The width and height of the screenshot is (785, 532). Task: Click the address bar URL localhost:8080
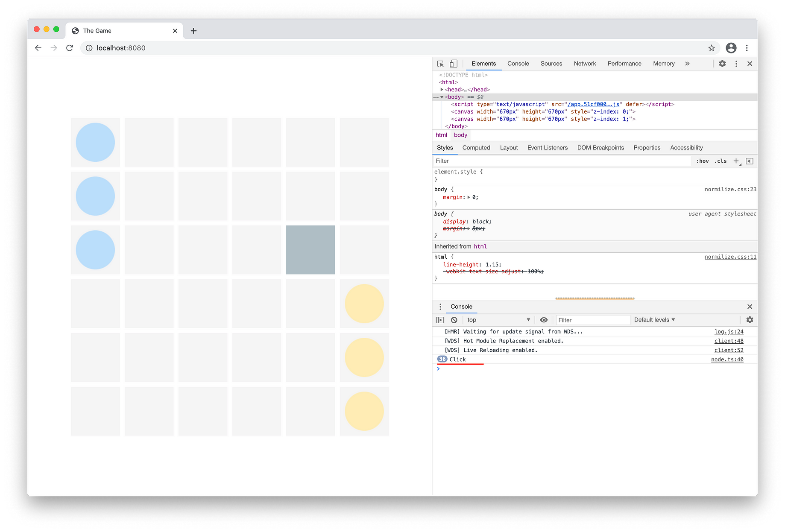pyautogui.click(x=121, y=48)
